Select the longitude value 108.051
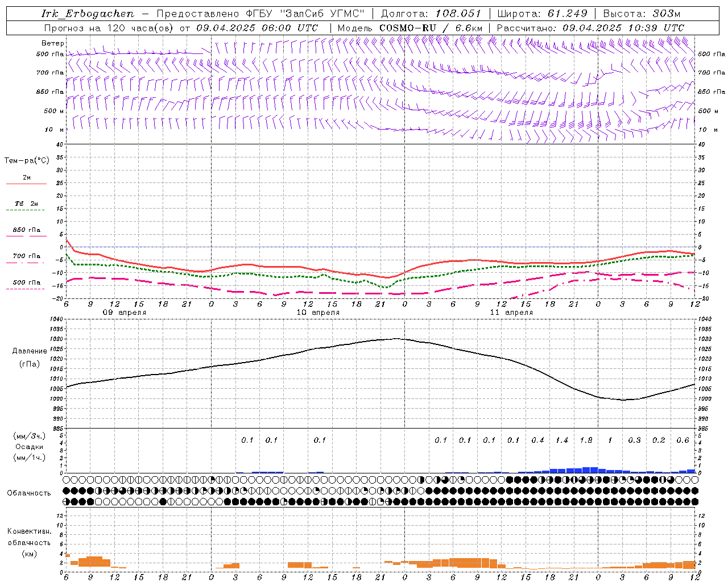This screenshot has height=582, width=728. point(458,14)
